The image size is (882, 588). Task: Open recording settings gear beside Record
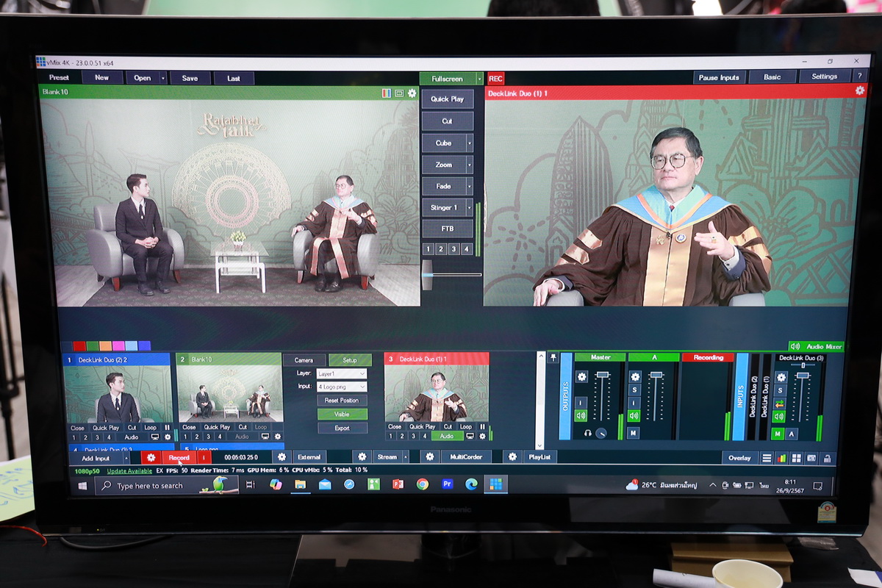point(151,457)
